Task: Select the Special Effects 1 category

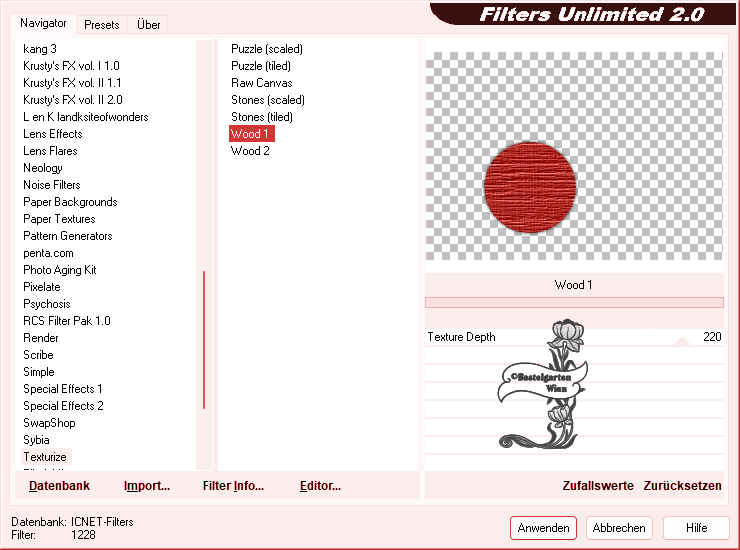Action: [63, 389]
